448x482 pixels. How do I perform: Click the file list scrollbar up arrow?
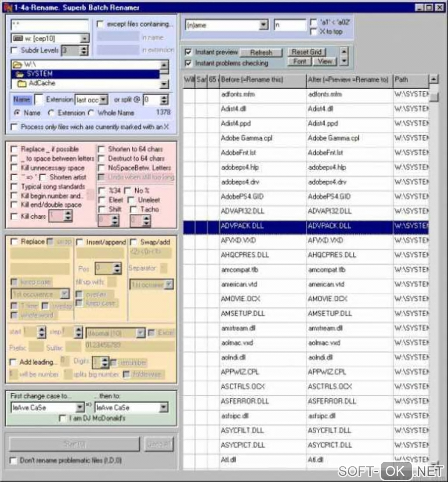pyautogui.click(x=433, y=79)
